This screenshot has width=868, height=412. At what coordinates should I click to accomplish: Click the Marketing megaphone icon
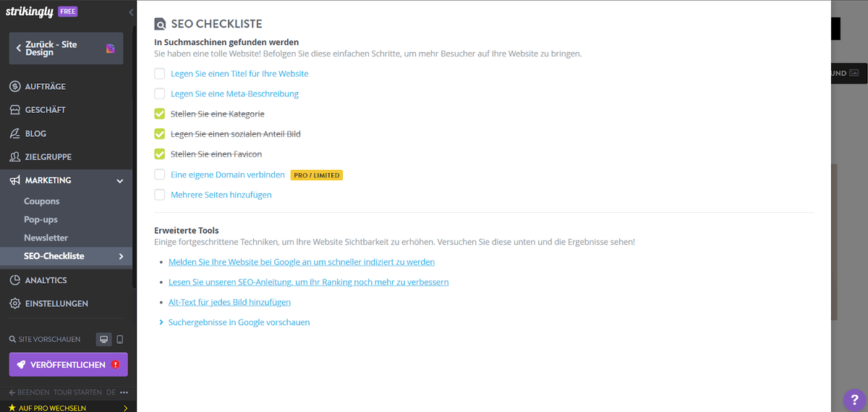tap(14, 180)
